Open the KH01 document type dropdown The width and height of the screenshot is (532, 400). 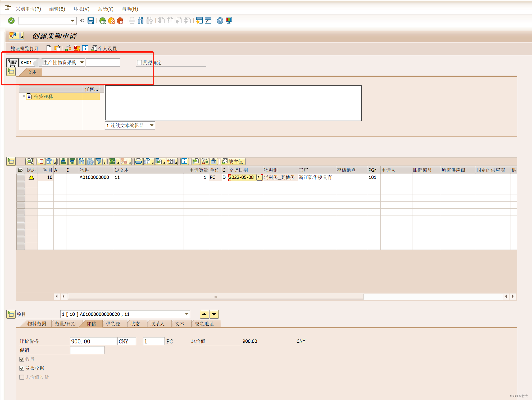[82, 62]
